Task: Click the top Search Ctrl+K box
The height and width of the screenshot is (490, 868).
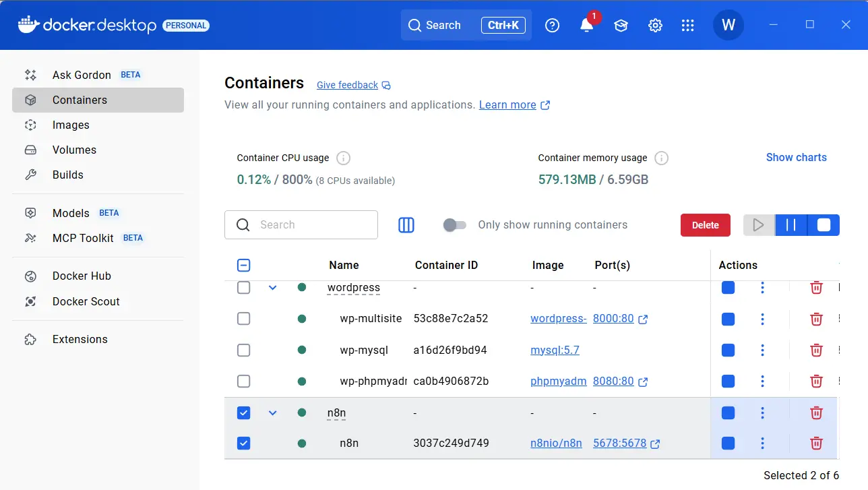Action: (466, 25)
